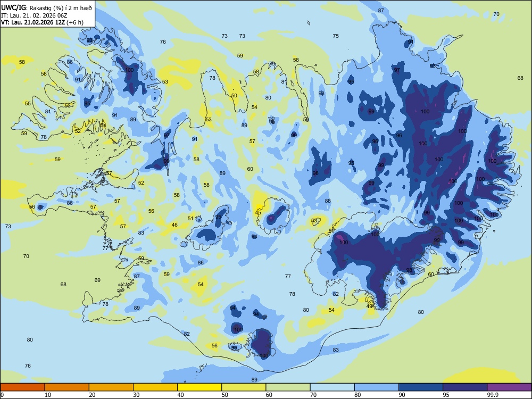Select the 80–90 medium blue legend segment
The height and width of the screenshot is (399, 532).
(x=377, y=387)
